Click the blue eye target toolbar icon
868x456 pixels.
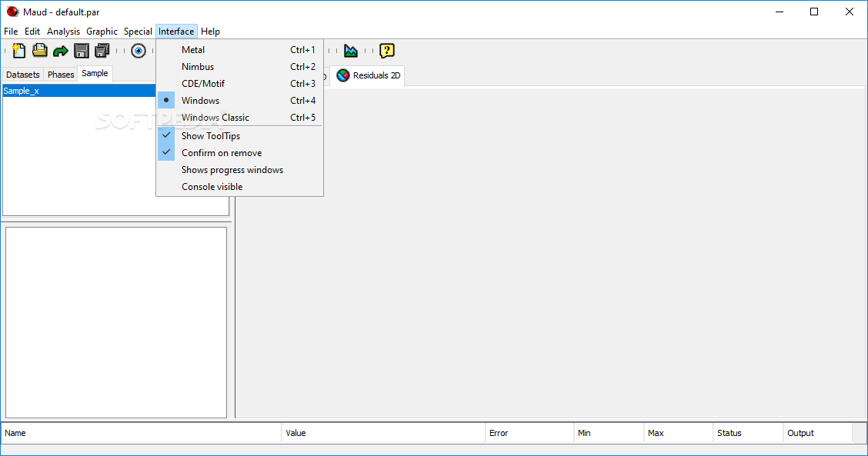[x=139, y=51]
